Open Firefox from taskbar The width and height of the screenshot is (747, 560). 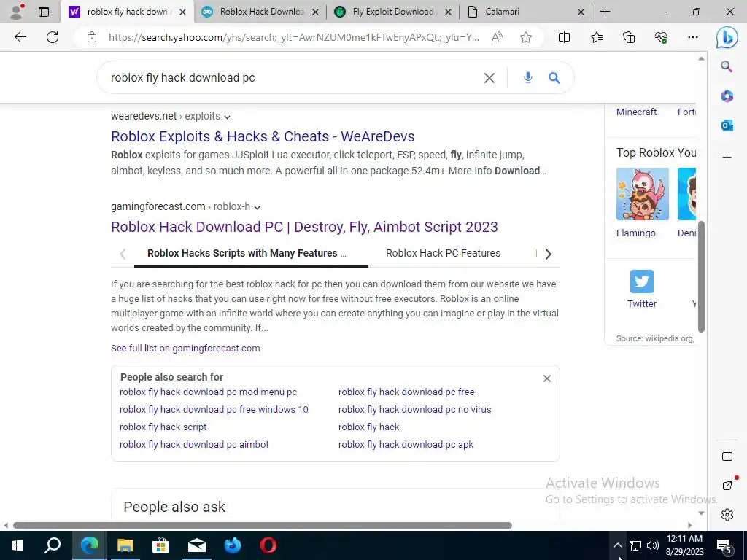(x=233, y=545)
